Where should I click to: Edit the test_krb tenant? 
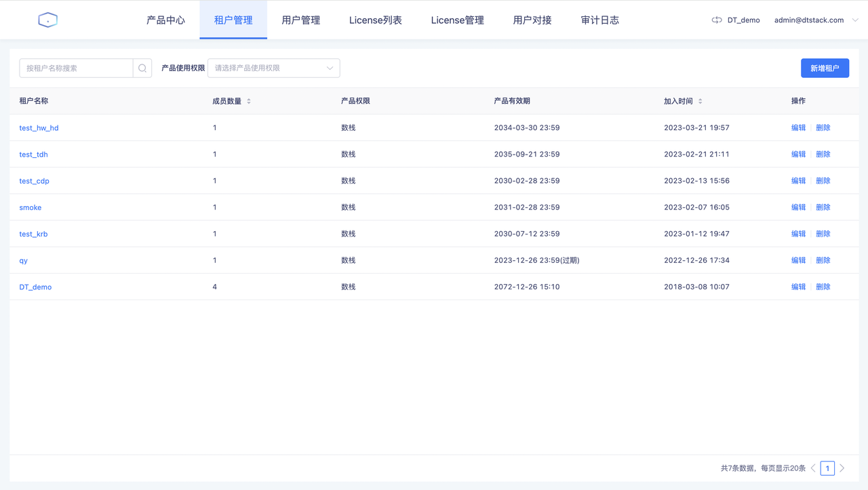pos(799,233)
